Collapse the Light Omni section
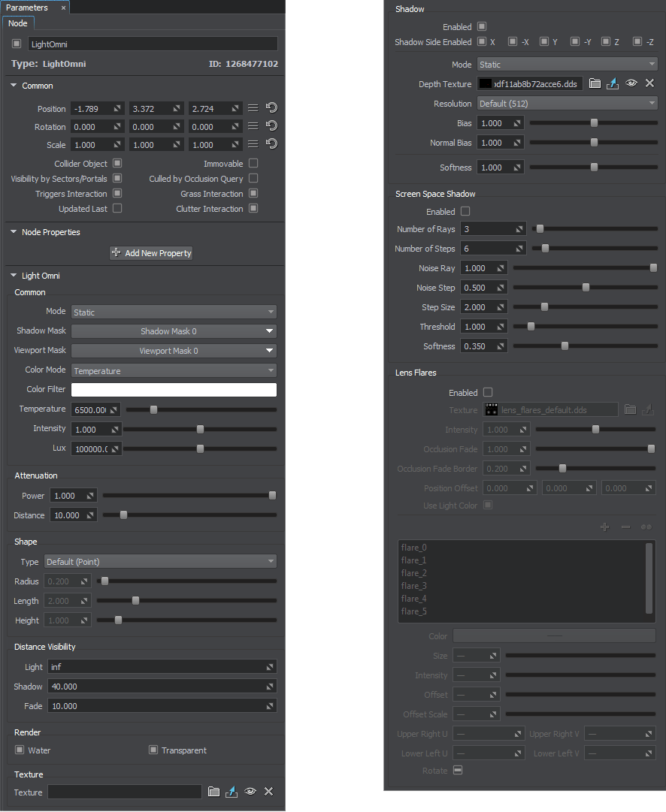 point(14,276)
